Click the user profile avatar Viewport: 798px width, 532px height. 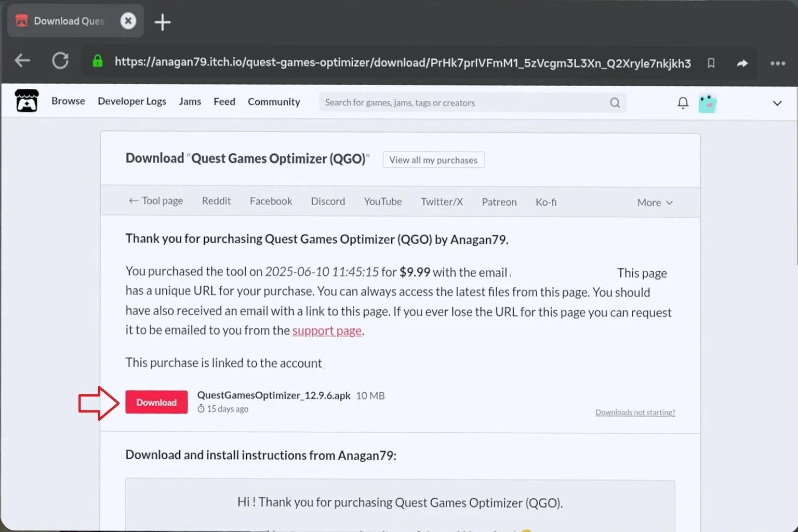pyautogui.click(x=707, y=103)
